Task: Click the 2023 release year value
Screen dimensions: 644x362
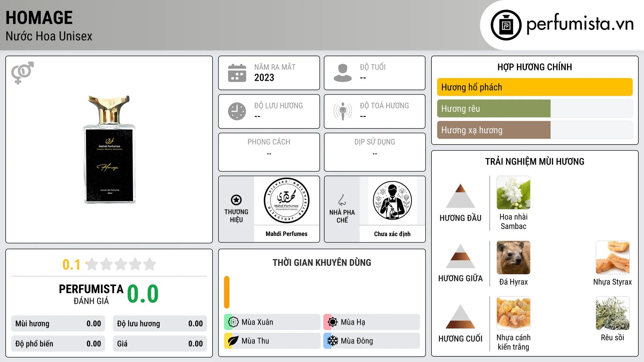Action: click(x=264, y=78)
